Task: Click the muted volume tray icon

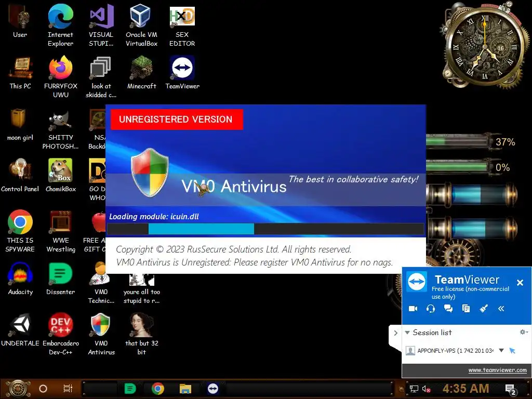Action: [426, 389]
